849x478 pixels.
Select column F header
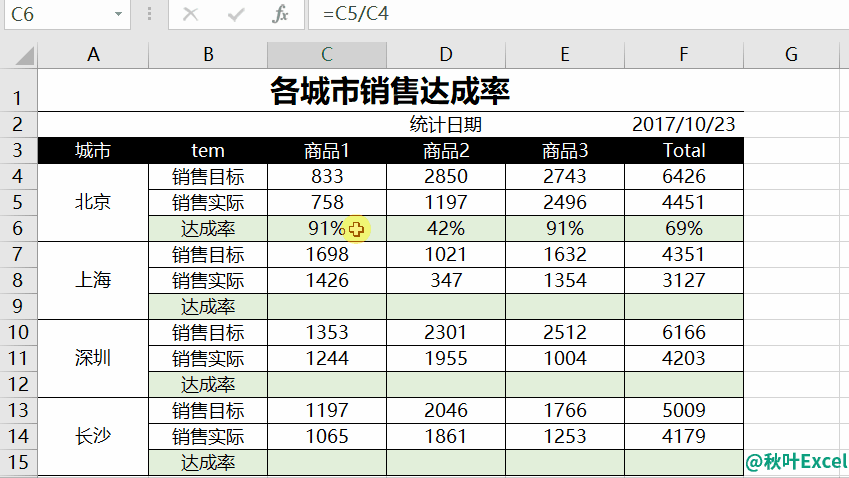point(684,55)
